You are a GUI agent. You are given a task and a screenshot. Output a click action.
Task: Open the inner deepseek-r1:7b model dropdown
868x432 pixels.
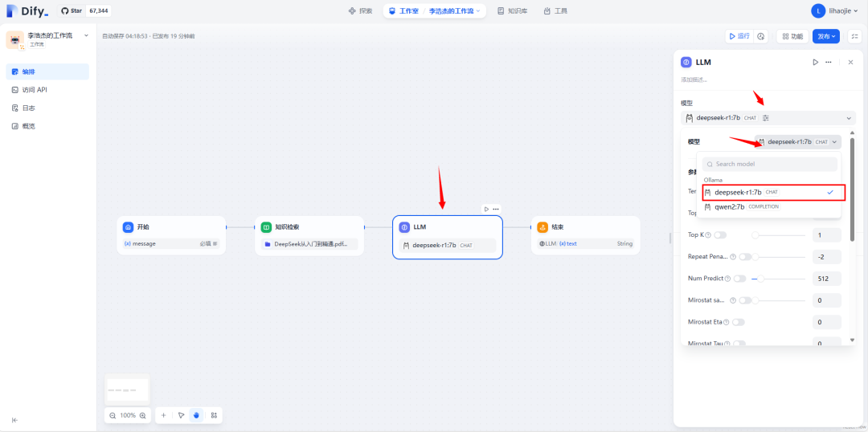[798, 142]
